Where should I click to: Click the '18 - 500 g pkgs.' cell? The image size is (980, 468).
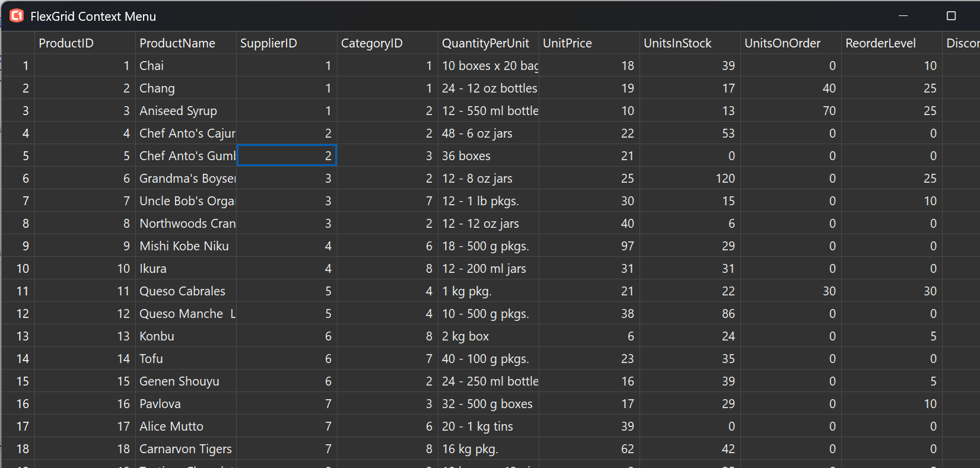click(x=489, y=246)
